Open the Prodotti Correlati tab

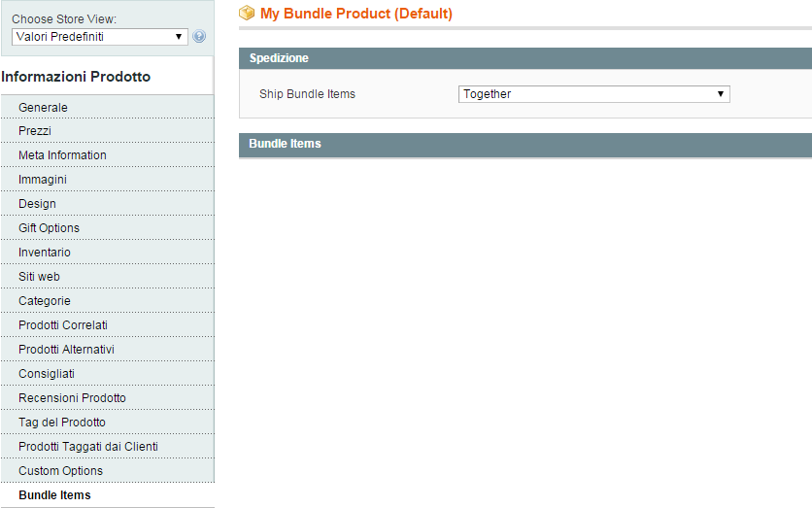[x=63, y=325]
